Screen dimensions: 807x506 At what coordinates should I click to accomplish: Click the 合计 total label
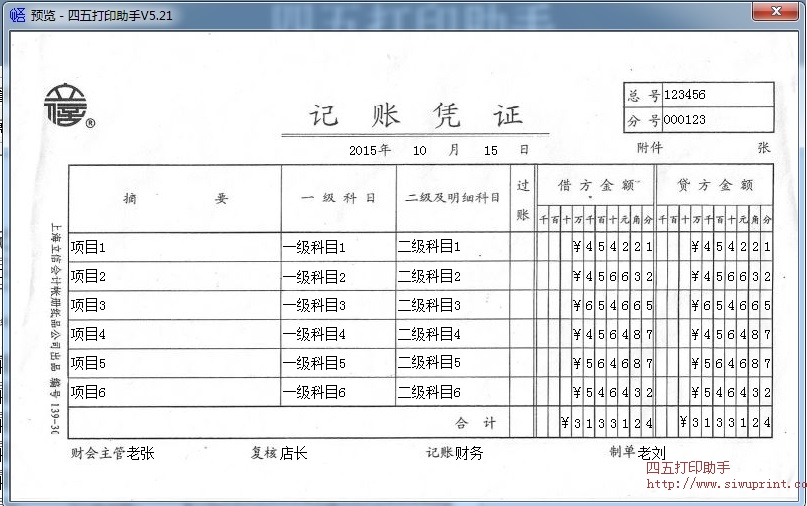[475, 423]
